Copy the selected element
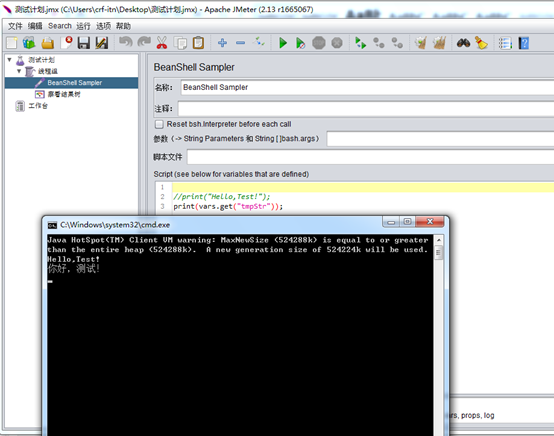This screenshot has height=436, width=554. (181, 43)
